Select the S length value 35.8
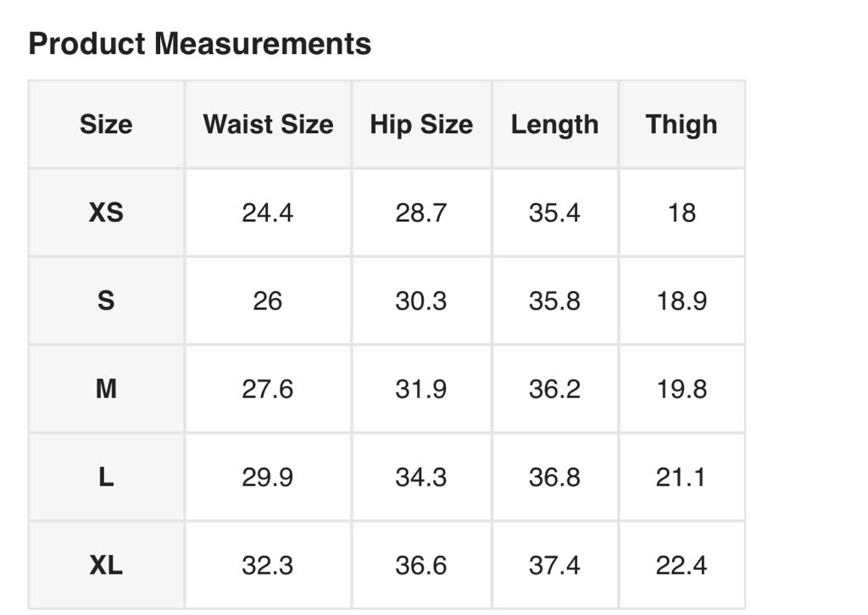Viewport: 868px width, 615px height. [554, 301]
